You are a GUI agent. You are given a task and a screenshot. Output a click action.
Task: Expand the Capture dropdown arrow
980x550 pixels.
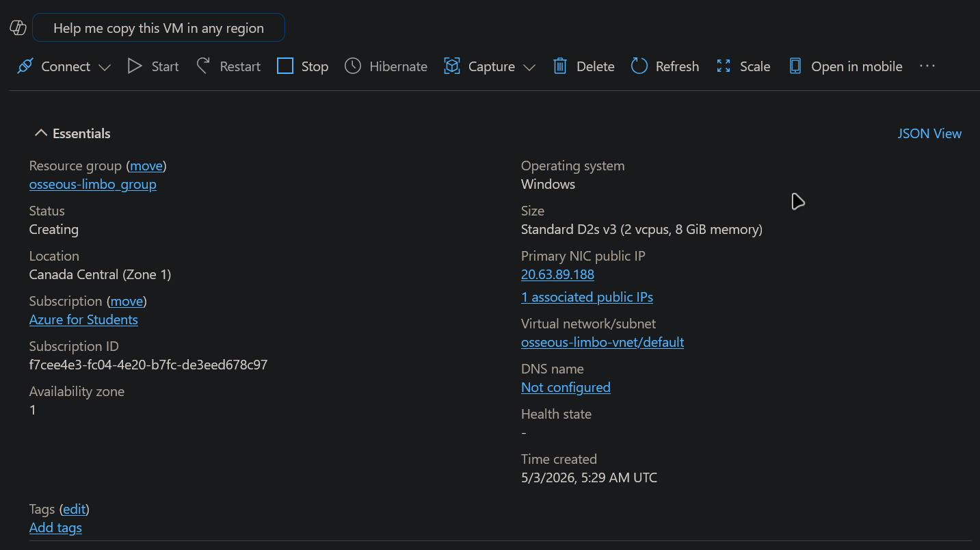(x=529, y=67)
